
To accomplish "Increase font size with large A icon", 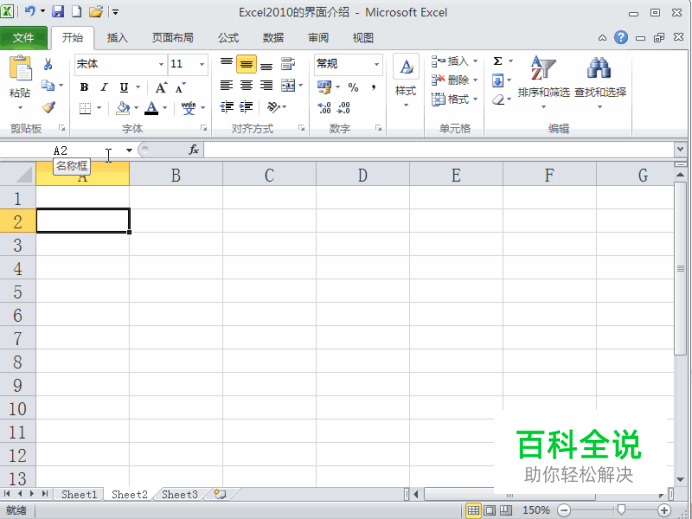I will [x=161, y=87].
